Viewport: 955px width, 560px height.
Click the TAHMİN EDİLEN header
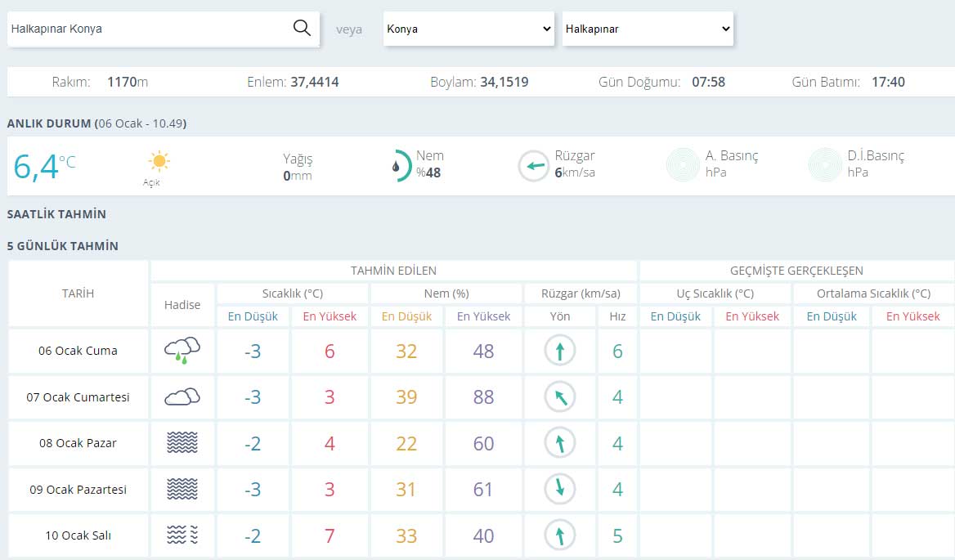(x=393, y=271)
